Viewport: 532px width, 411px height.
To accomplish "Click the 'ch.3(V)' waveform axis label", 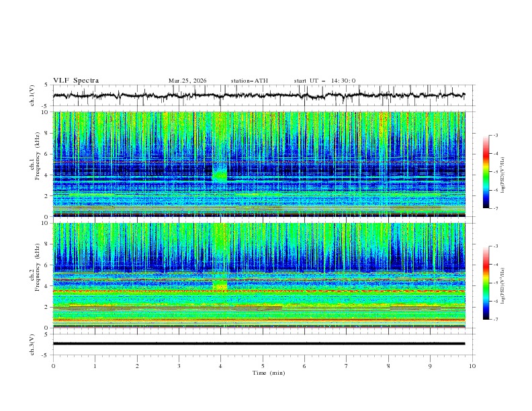I will (32, 345).
